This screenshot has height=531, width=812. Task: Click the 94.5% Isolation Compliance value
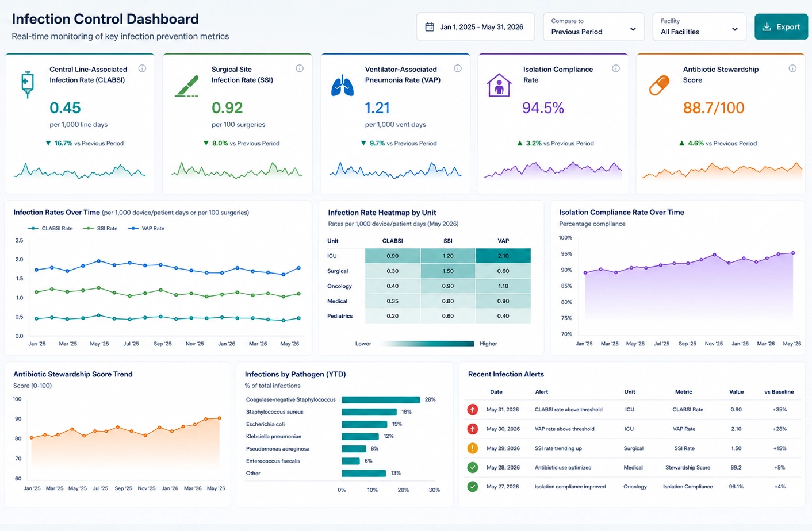point(543,108)
